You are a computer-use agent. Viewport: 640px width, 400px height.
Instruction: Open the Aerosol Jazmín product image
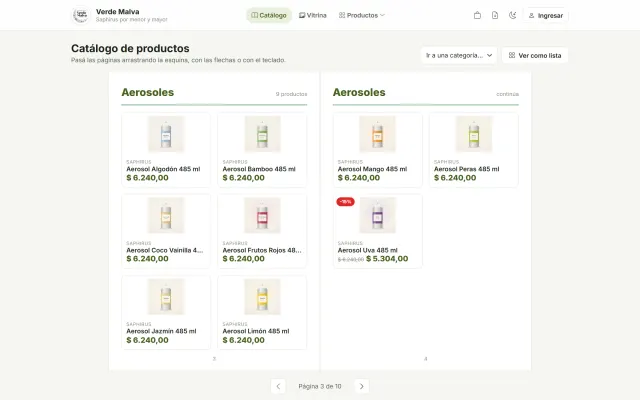[166, 296]
